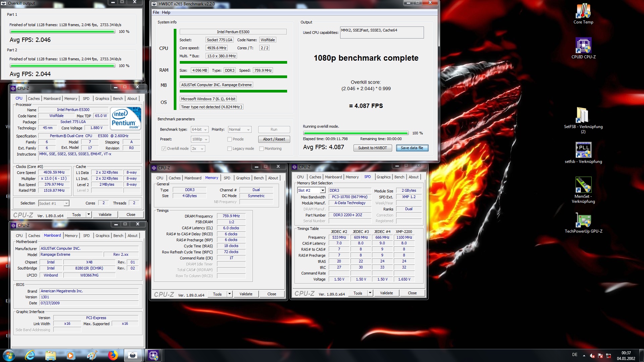Click the Part Number DDR3 2200+ 2OZ value
The image size is (644, 362).
pyautogui.click(x=350, y=215)
